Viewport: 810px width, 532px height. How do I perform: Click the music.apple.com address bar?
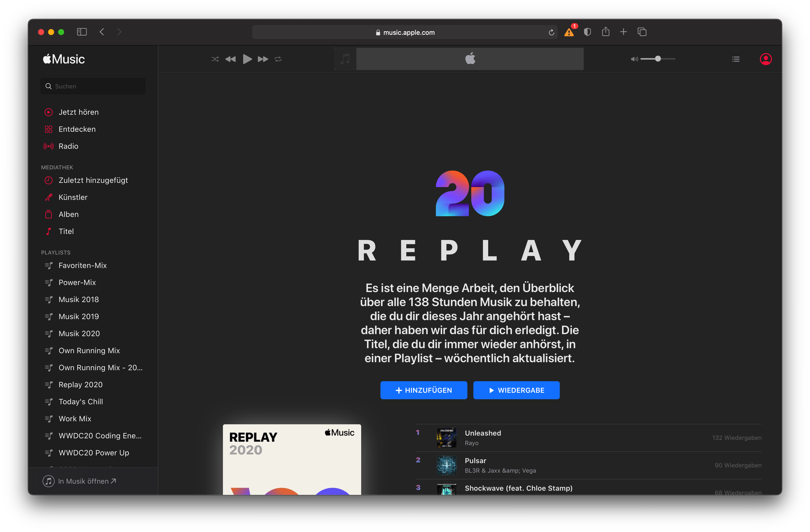pyautogui.click(x=405, y=32)
